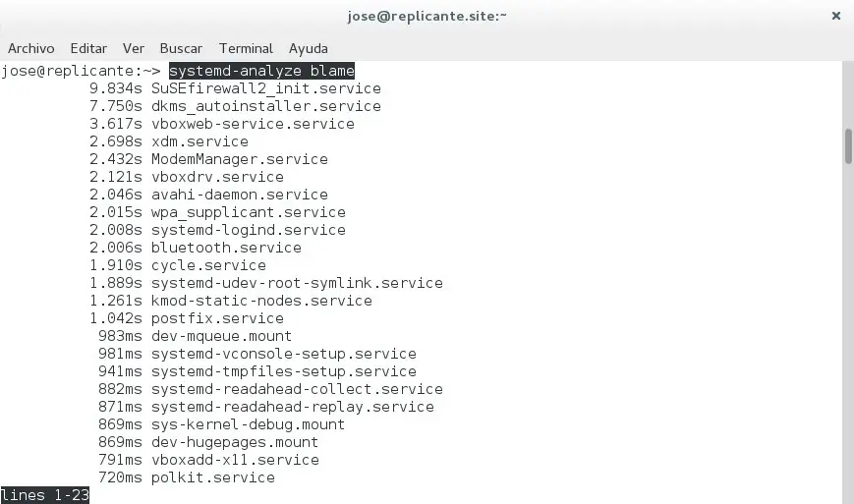Click the xdm.service entry
Image resolution: width=854 pixels, height=504 pixels.
point(199,141)
